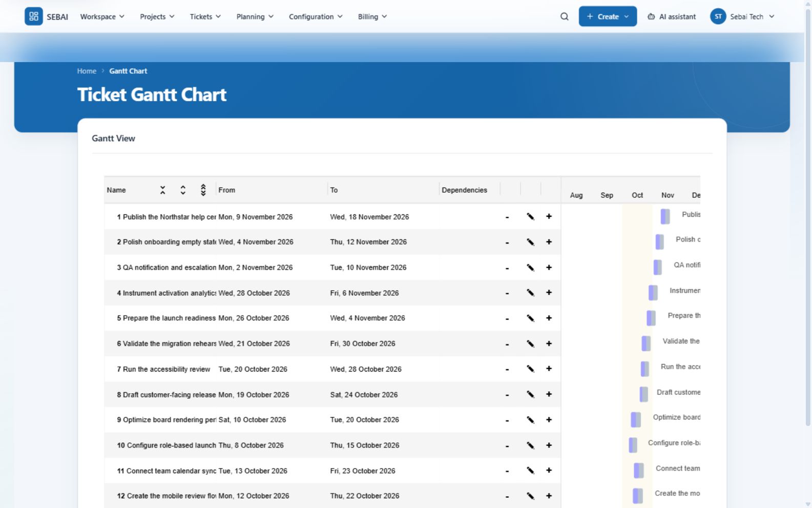Edit row 7 Run the accessibility pencil icon
The image size is (812, 508).
(531, 369)
